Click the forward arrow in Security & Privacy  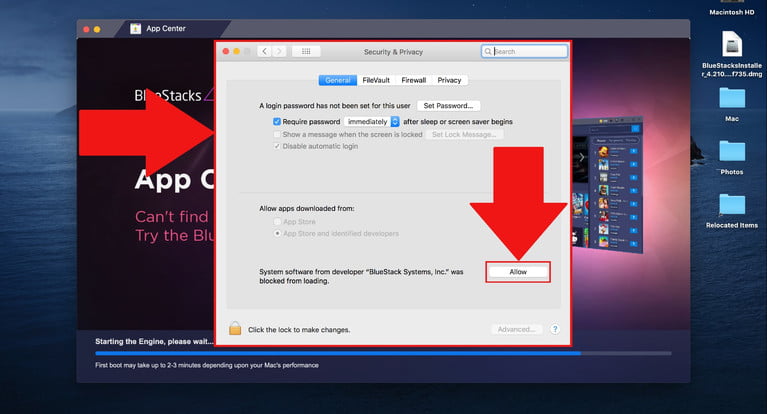[279, 51]
